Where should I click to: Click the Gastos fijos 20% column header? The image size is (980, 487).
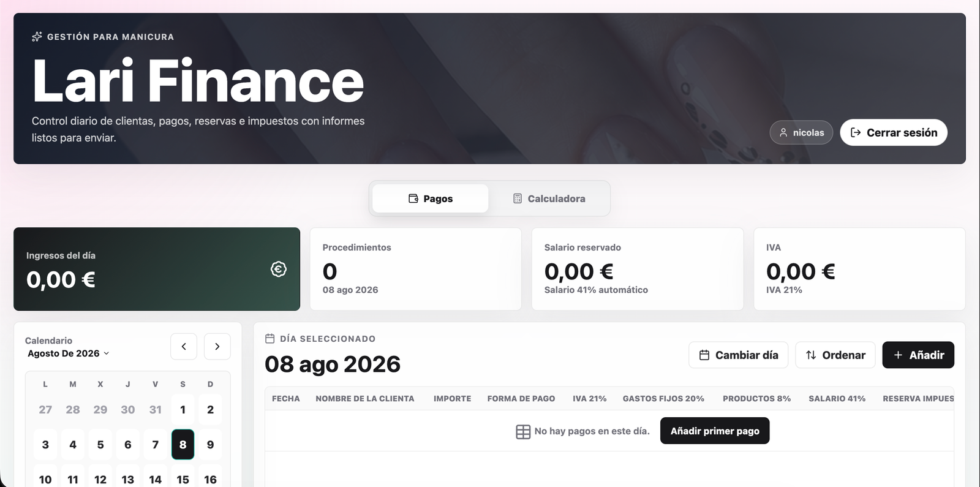tap(663, 399)
